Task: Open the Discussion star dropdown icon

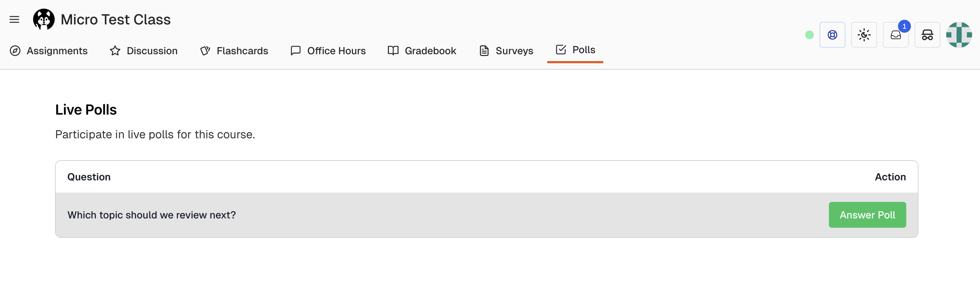Action: coord(114,51)
